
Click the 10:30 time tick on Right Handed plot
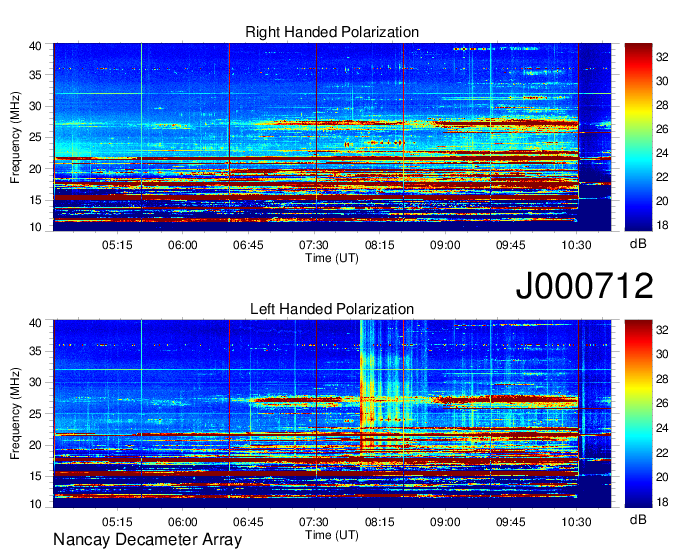[576, 245]
